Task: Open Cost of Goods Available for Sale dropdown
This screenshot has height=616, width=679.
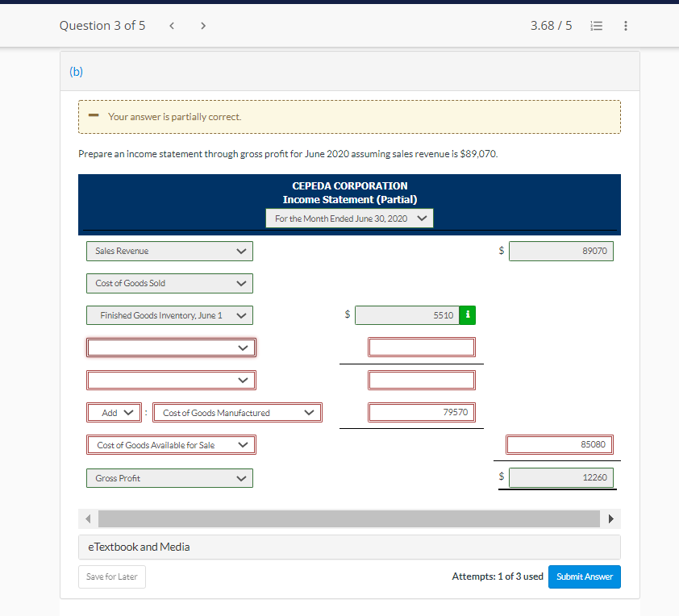Action: point(172,445)
